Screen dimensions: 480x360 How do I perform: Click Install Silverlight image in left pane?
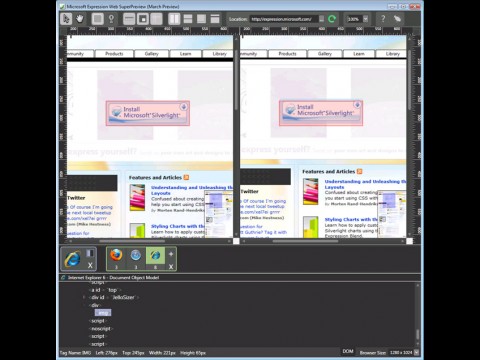click(148, 113)
